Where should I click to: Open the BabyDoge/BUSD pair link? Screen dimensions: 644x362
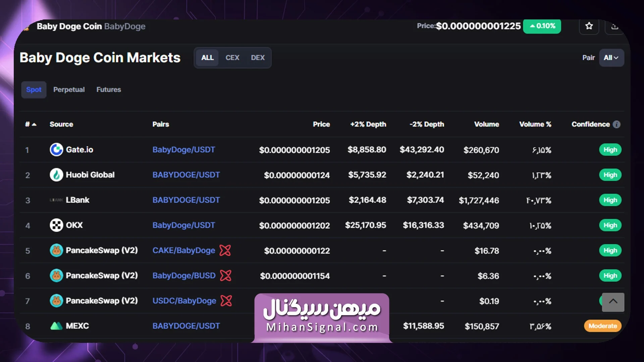click(184, 276)
